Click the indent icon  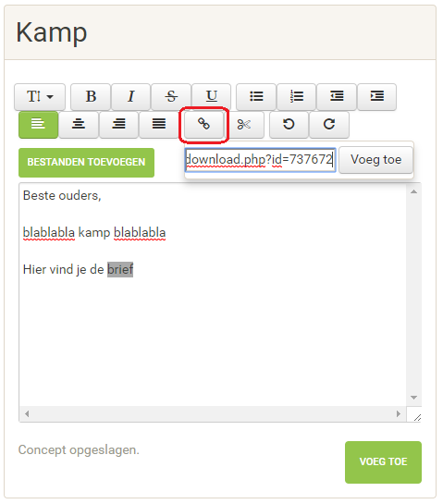pyautogui.click(x=376, y=97)
